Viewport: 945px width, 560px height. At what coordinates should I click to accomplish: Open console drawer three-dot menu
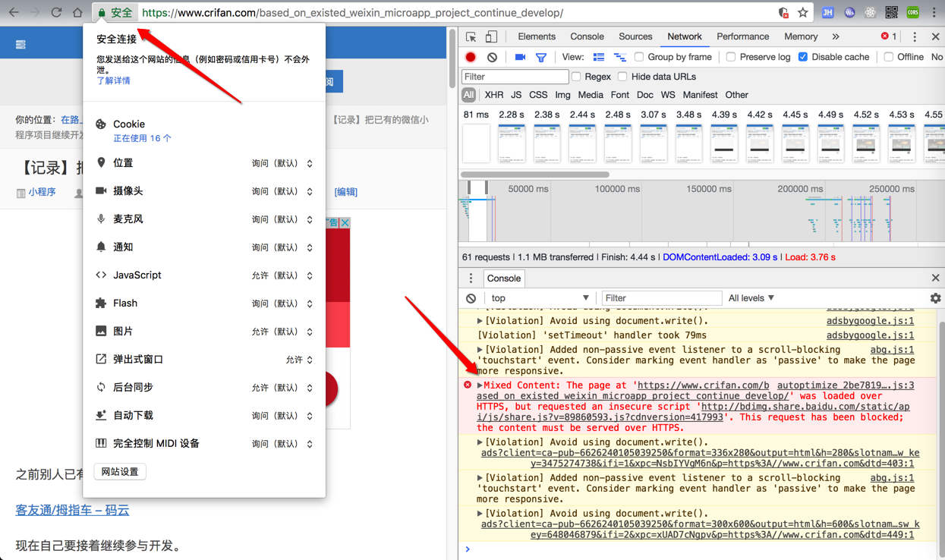(x=471, y=278)
